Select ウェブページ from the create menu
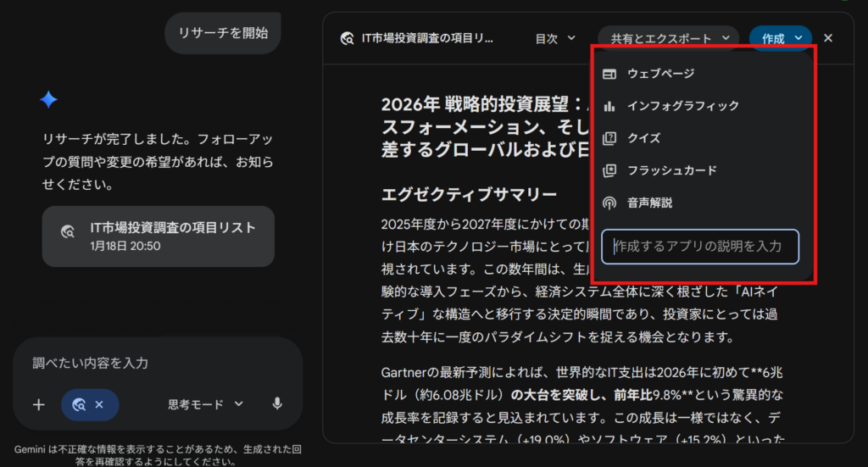 pos(660,74)
